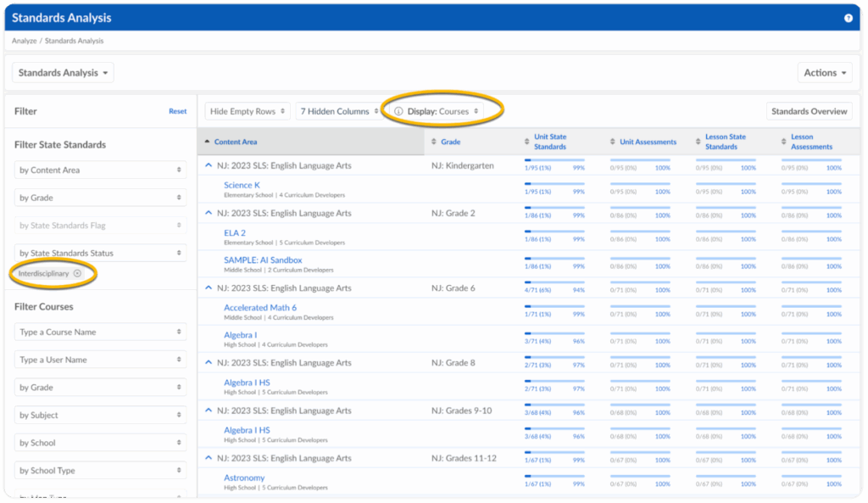The width and height of the screenshot is (868, 503).
Task: Sort by Unit State Standards arrows icon
Action: [x=526, y=142]
